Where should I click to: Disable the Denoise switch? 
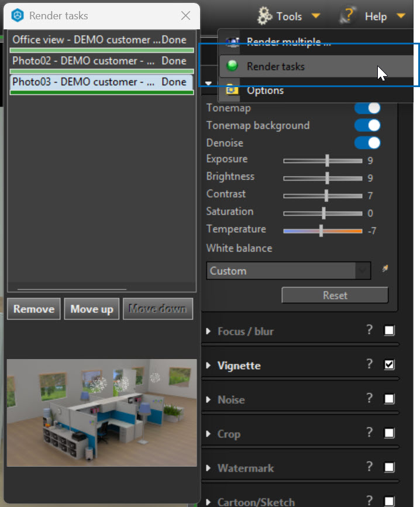367,143
